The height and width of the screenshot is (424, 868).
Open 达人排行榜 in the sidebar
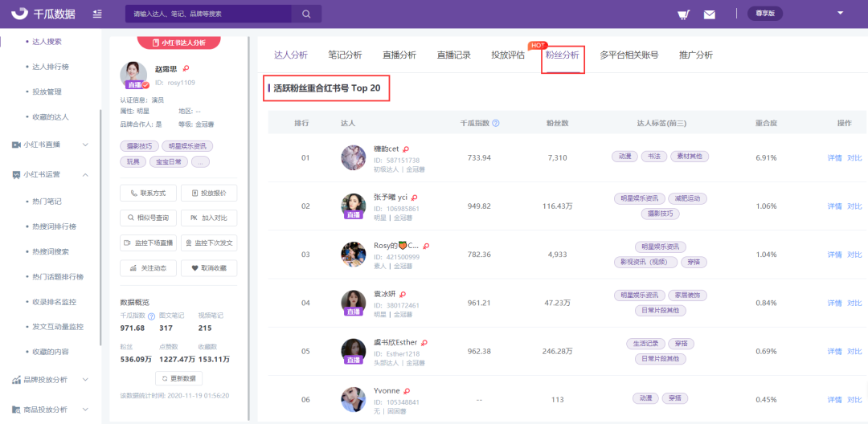(x=51, y=67)
